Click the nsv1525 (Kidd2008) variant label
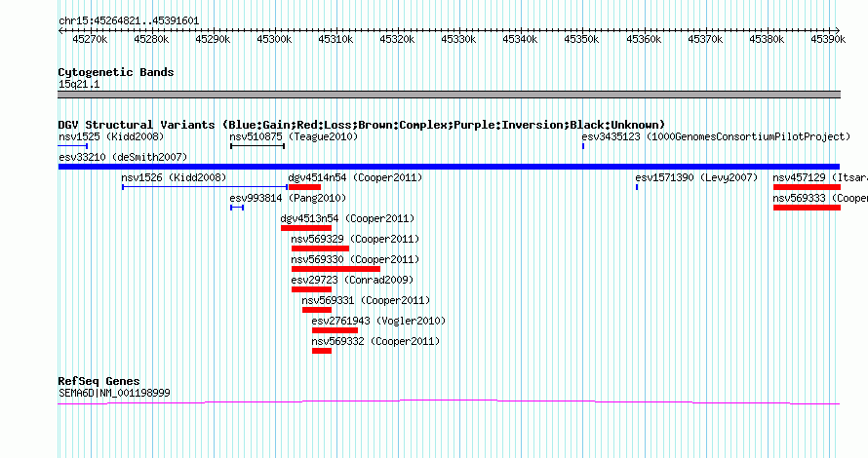 click(x=111, y=136)
